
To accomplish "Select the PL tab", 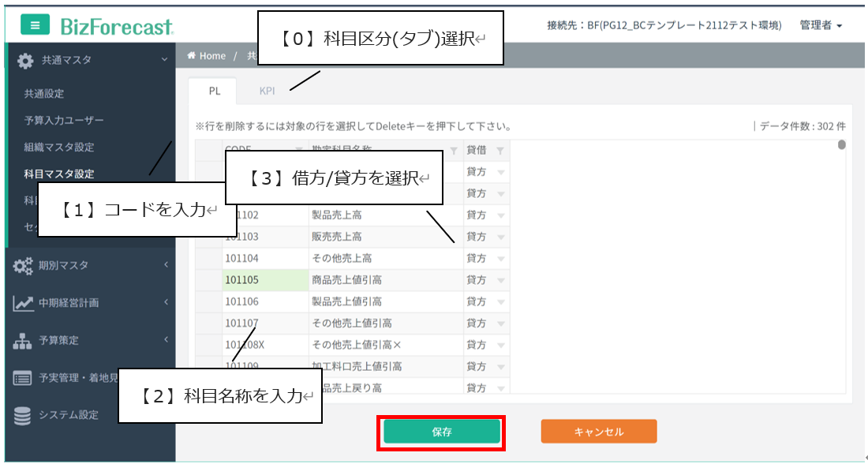I will [215, 91].
